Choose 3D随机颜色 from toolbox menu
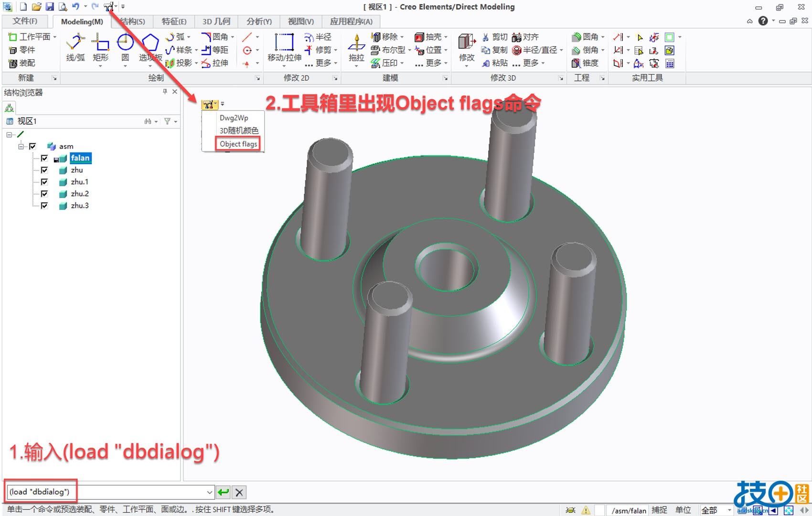Image resolution: width=812 pixels, height=516 pixels. (x=239, y=130)
